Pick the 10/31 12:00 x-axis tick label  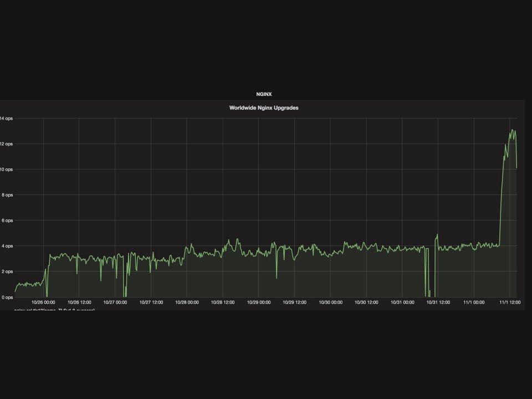tap(438, 303)
